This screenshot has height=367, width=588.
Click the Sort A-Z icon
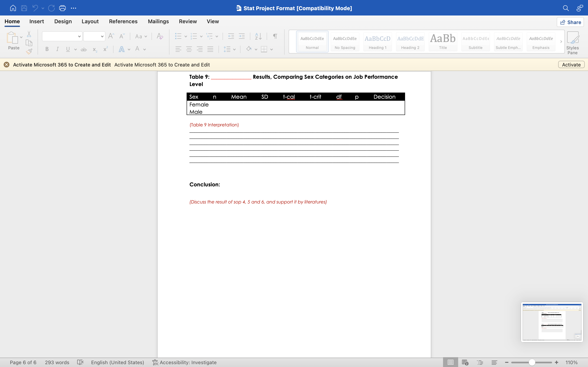258,36
